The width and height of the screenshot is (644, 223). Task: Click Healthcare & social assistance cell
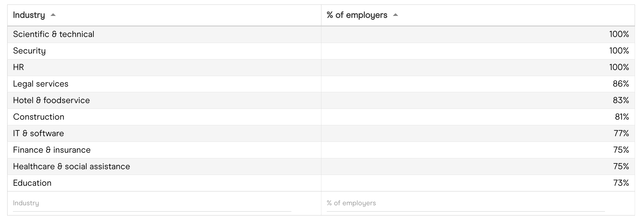71,166
